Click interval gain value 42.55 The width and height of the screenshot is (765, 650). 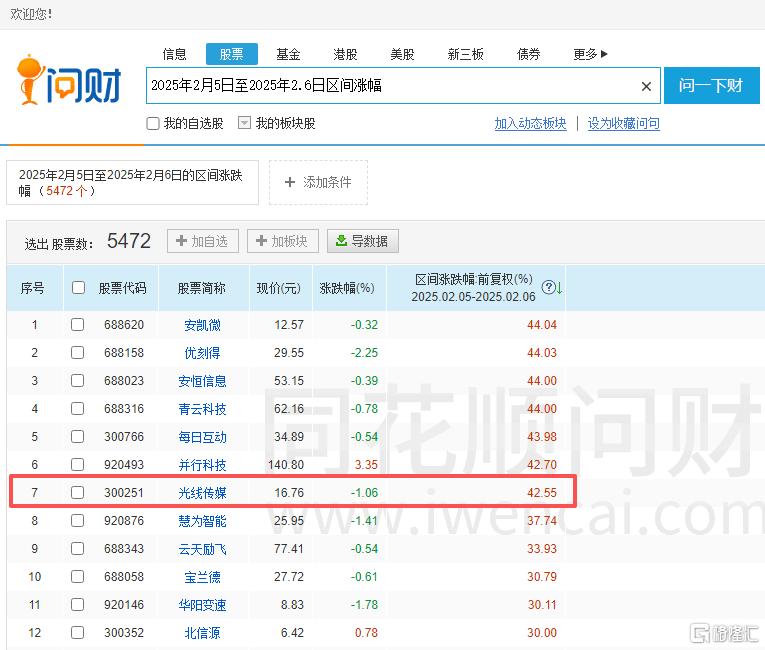[x=542, y=493]
